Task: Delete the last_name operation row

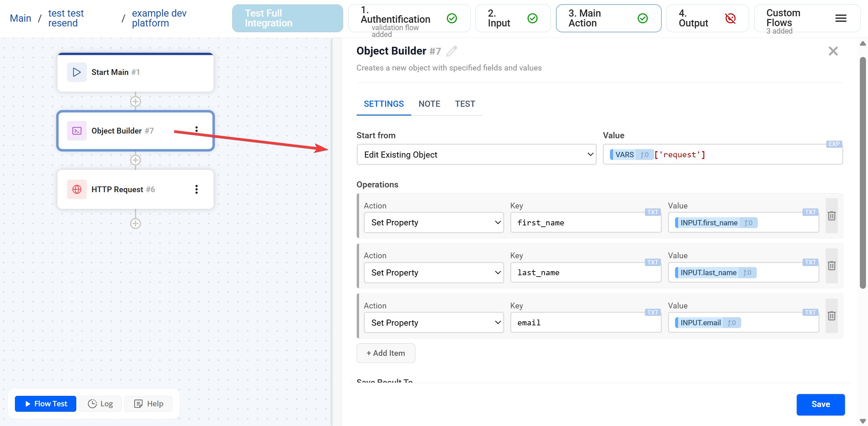Action: 831,266
